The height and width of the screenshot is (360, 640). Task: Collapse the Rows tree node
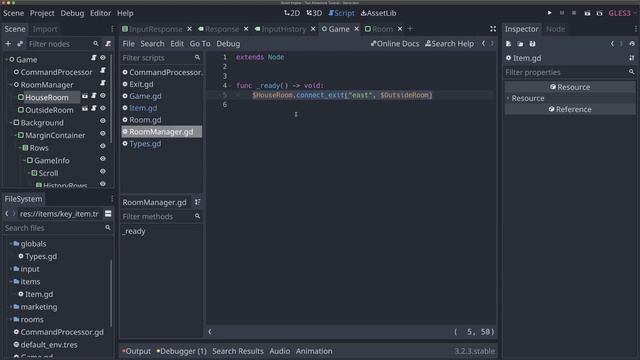click(x=20, y=148)
